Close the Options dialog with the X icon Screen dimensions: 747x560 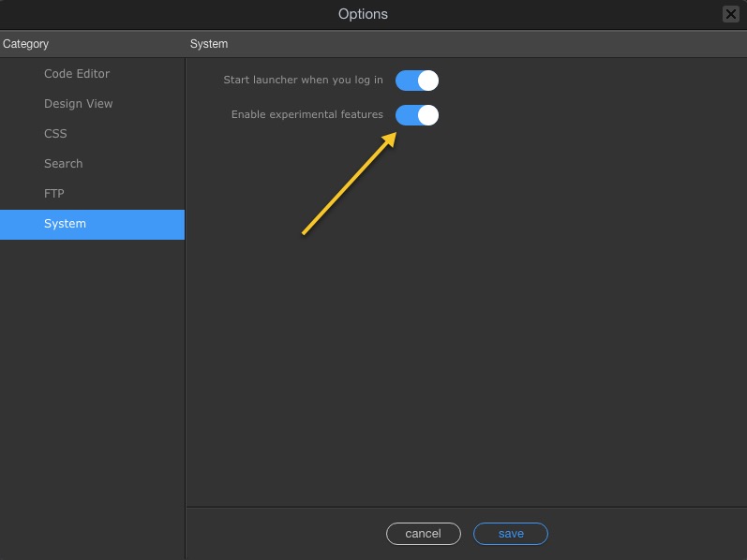(x=730, y=14)
